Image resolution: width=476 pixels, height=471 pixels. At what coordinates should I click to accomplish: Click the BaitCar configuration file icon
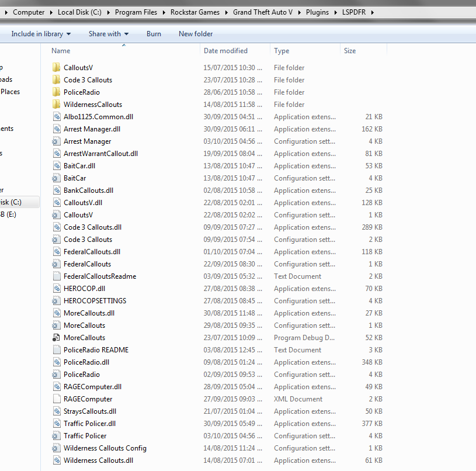tap(56, 178)
